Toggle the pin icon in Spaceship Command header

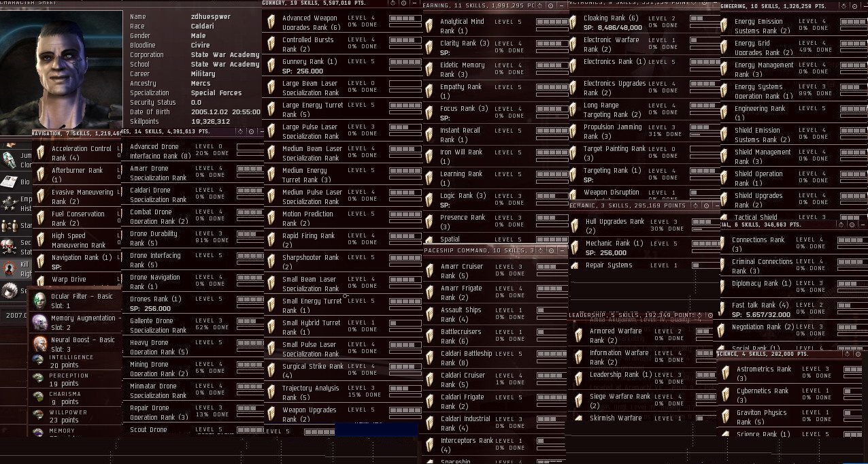(x=541, y=250)
